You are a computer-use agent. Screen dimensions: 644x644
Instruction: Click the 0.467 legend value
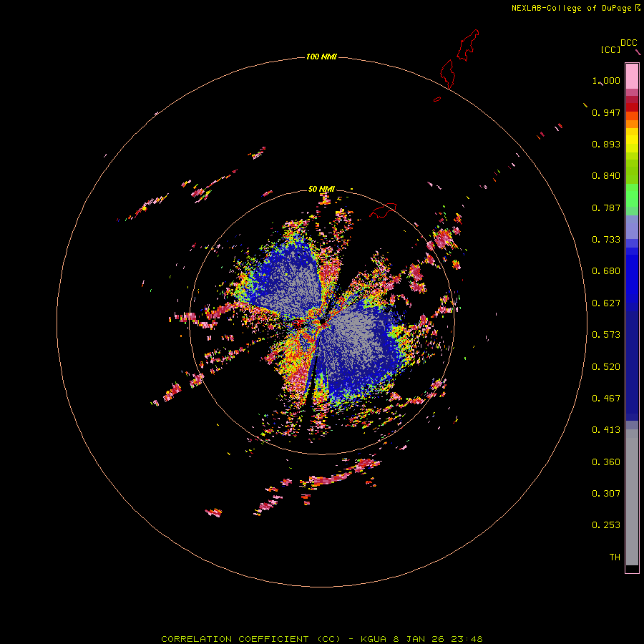tap(606, 399)
